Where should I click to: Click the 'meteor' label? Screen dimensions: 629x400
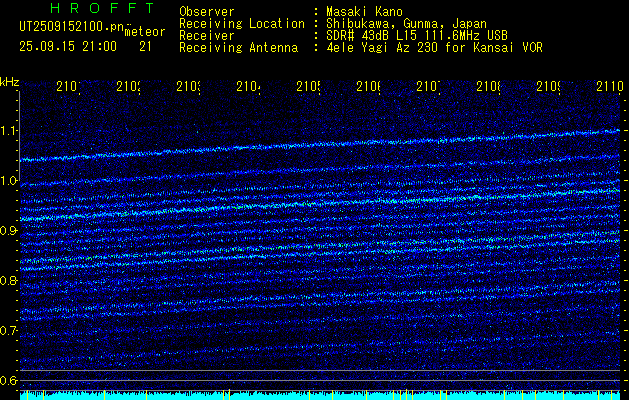[144, 32]
